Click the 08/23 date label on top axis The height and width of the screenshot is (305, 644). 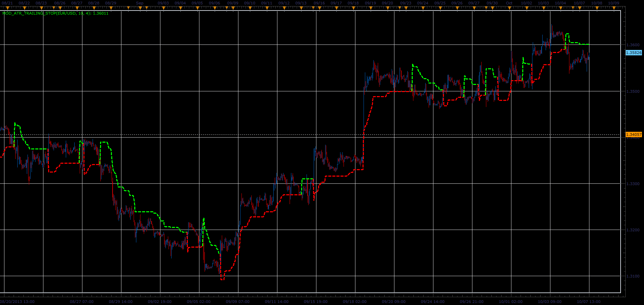41,3
